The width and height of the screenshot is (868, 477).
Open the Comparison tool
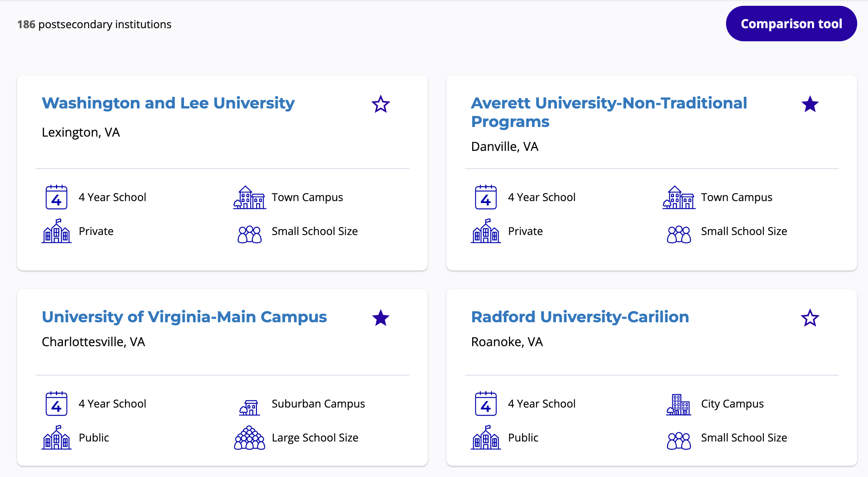791,24
